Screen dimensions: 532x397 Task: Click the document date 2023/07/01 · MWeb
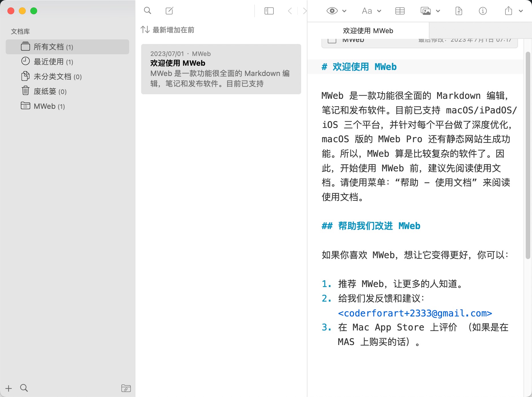tap(181, 54)
